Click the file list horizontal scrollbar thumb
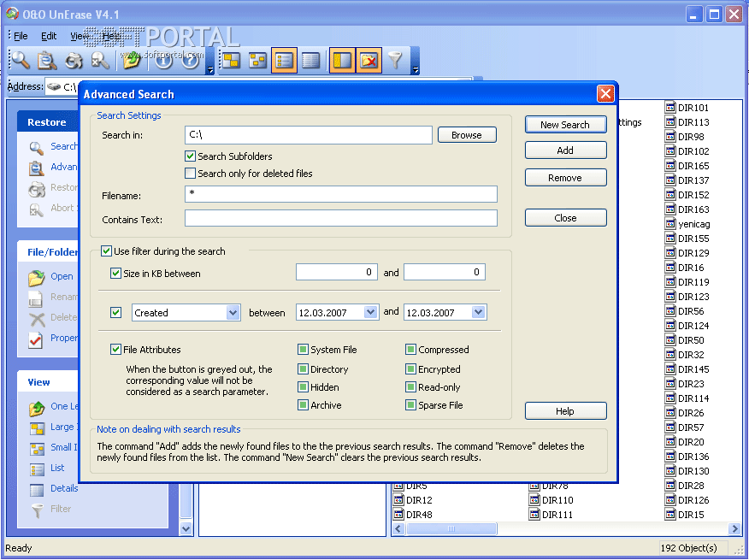 [x=451, y=529]
